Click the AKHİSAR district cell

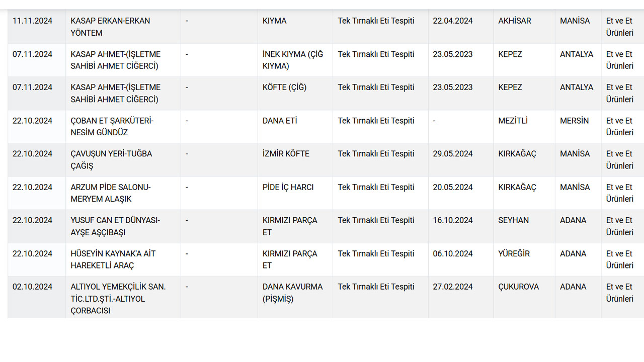click(524, 27)
